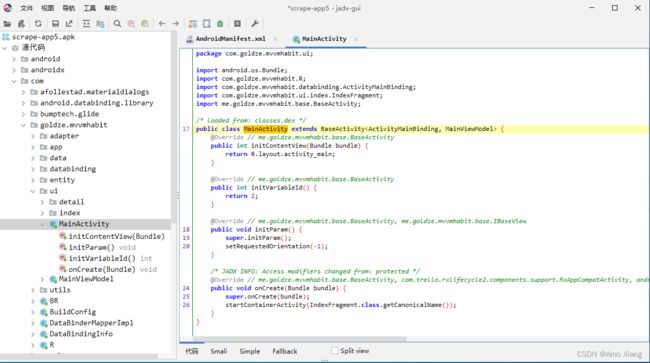
Task: Collapse the com package node
Action: point(14,81)
